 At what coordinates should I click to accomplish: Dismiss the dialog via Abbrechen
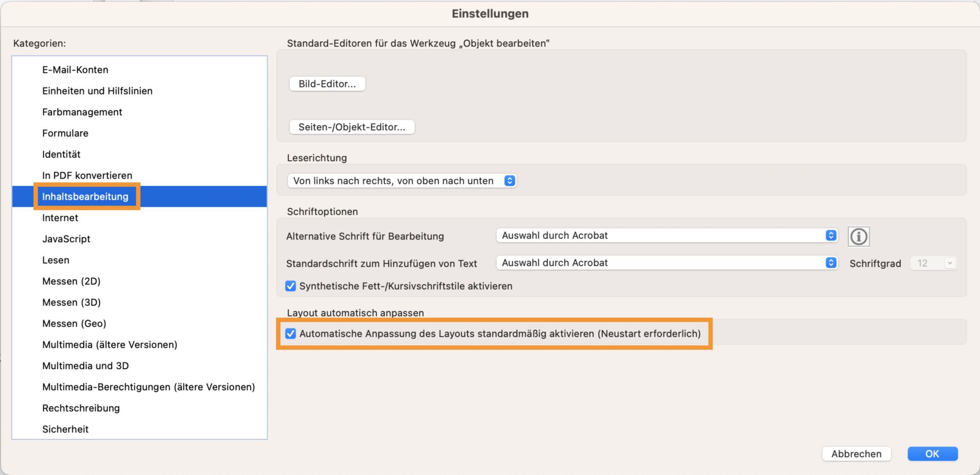pos(856,454)
